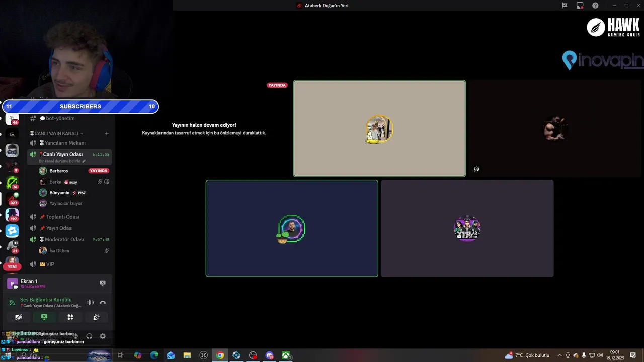
Task: Edit status via 'Bir kanal durumu belirle'
Action: [x=62, y=161]
